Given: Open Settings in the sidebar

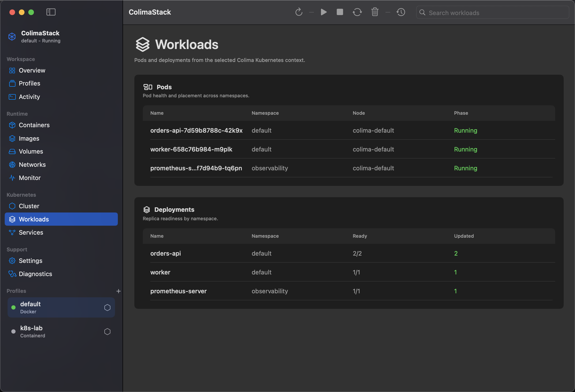Looking at the screenshot, I should tap(61, 261).
